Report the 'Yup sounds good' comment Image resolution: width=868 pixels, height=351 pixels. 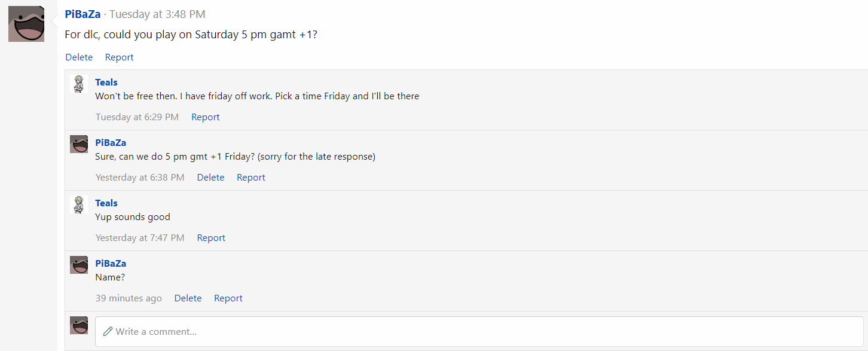point(211,238)
